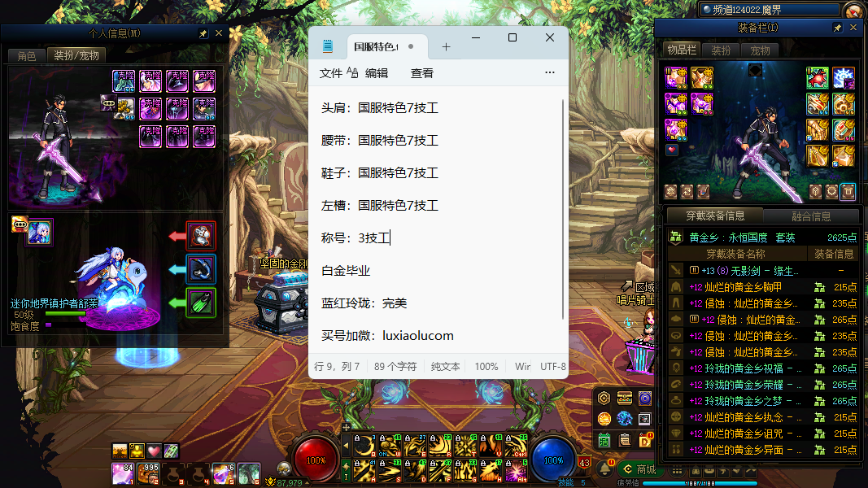Open the 宠物 tab in equipment window

pyautogui.click(x=760, y=50)
